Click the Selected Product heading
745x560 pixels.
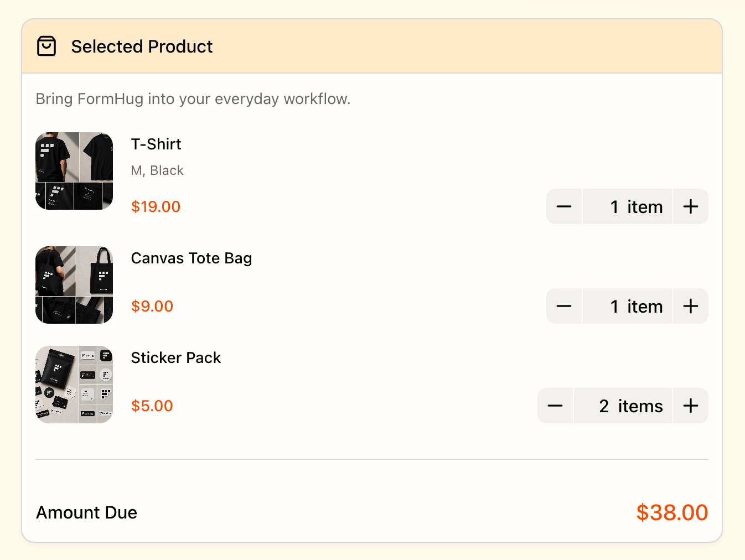point(142,46)
